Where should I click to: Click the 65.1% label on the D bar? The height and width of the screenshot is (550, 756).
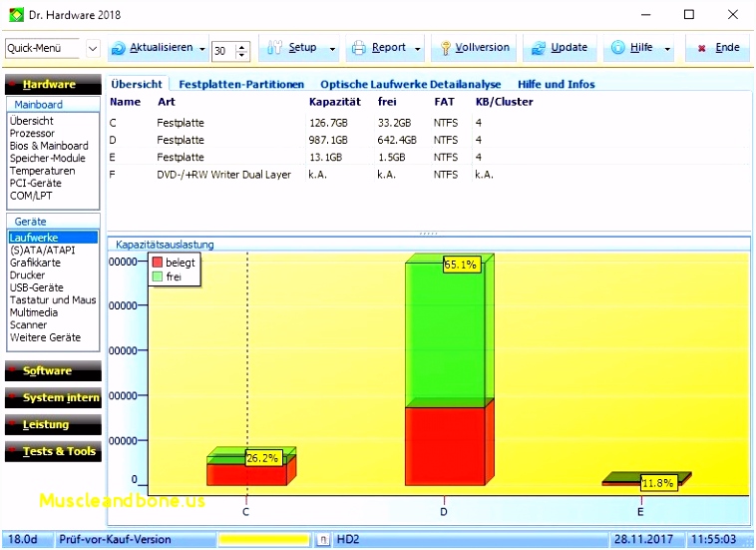tap(463, 265)
